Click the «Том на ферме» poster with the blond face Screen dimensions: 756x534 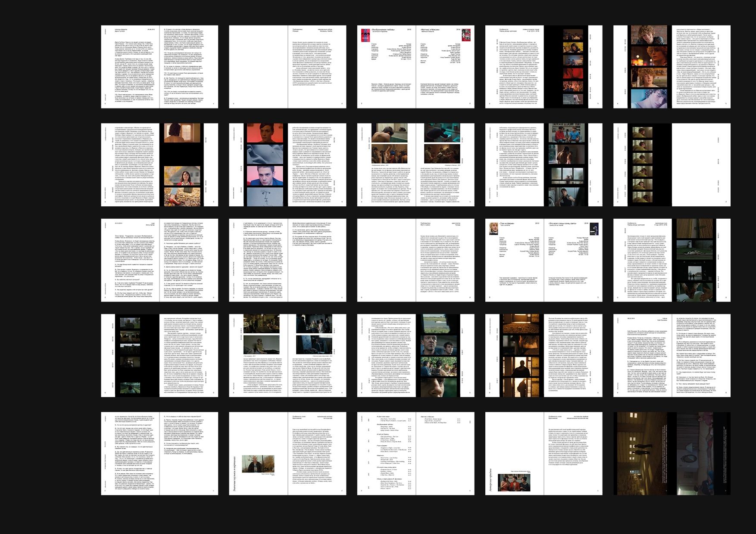click(x=494, y=228)
